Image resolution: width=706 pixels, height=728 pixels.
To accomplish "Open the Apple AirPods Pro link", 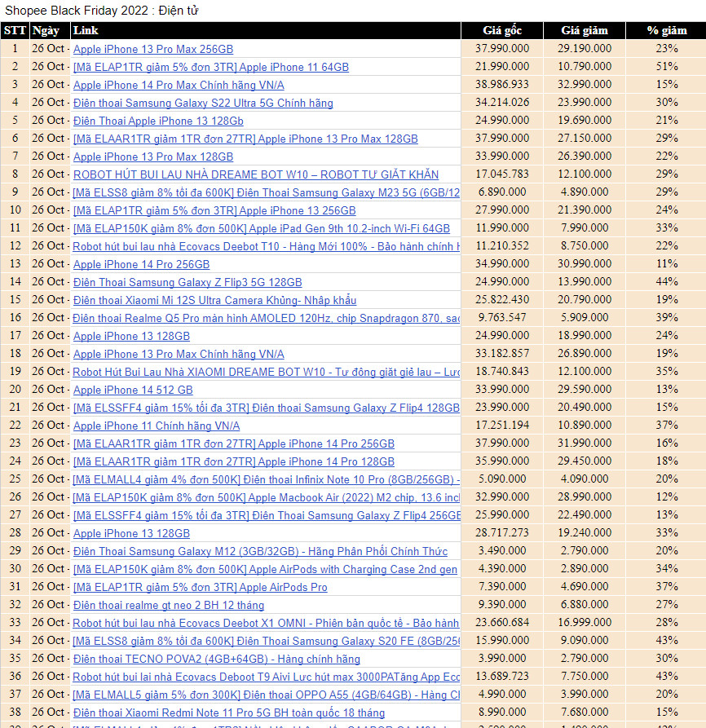I will click(201, 587).
